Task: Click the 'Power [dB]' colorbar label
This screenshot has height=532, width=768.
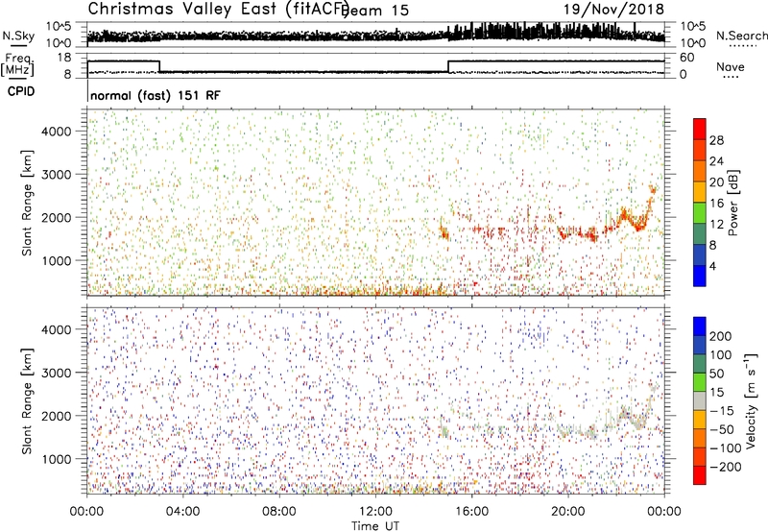Action: pyautogui.click(x=732, y=203)
